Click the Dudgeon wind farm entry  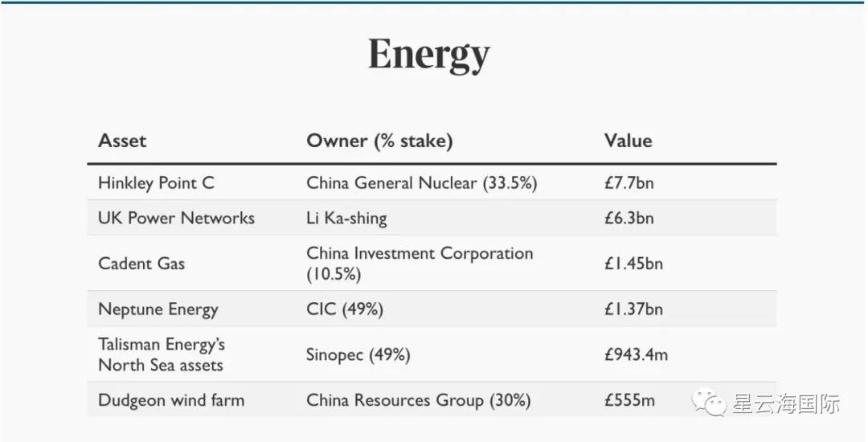tap(171, 400)
